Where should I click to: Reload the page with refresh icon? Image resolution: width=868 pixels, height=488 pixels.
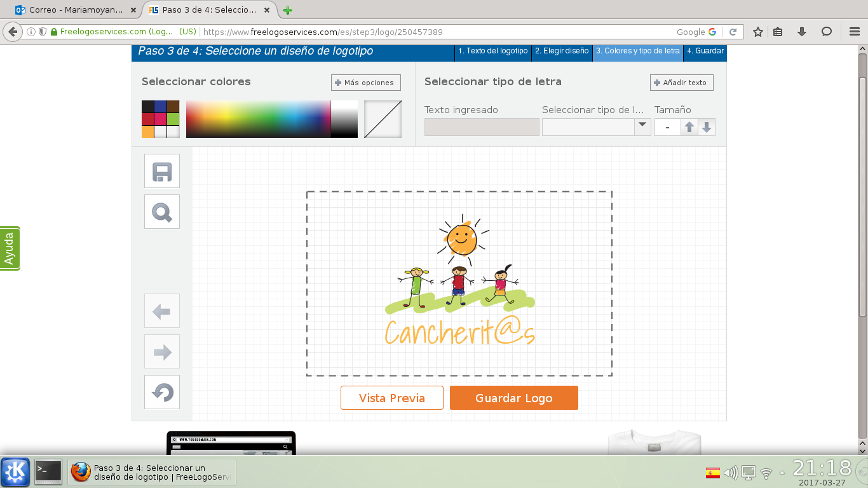(733, 32)
